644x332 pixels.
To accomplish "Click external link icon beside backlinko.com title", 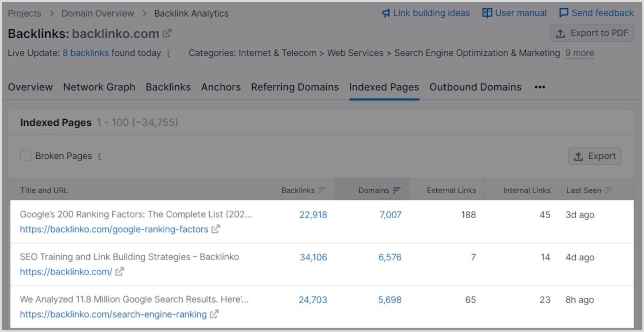I will (x=167, y=33).
